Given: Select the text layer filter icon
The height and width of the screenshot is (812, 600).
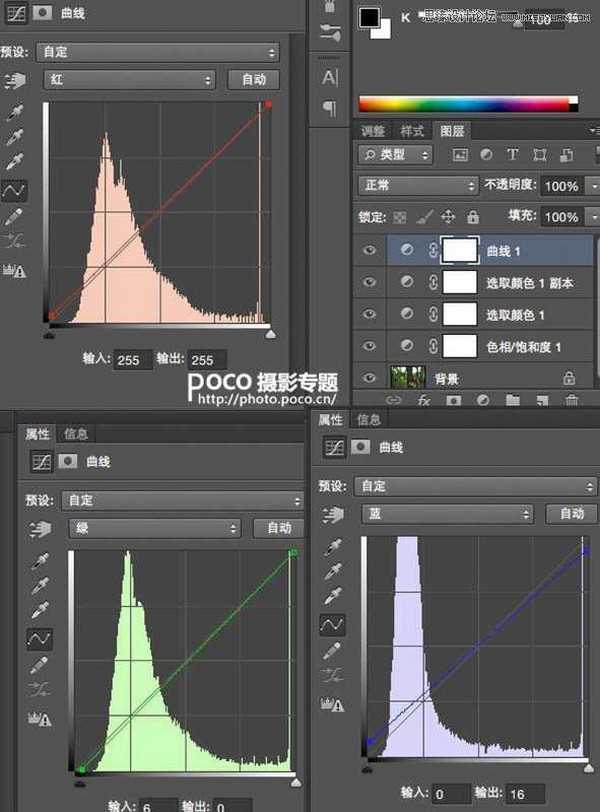Looking at the screenshot, I should (512, 155).
